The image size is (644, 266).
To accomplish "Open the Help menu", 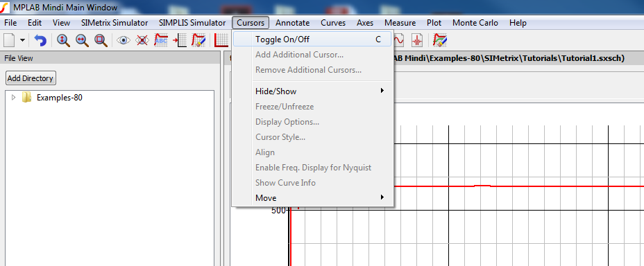I will tap(518, 23).
